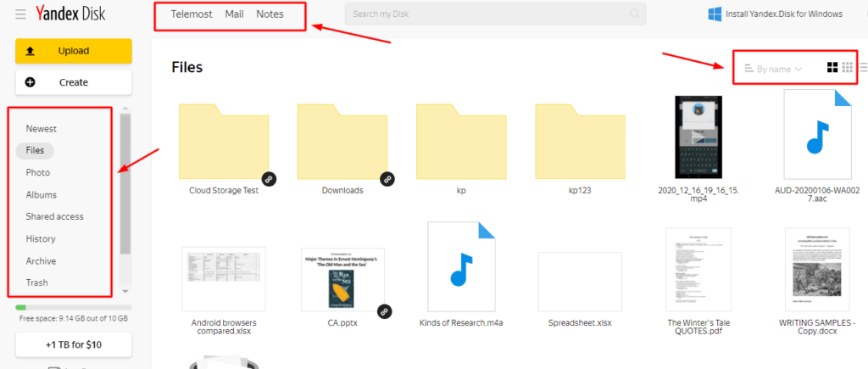Screen dimensions: 868x369
Task: Click the Create button
Action: tap(74, 82)
